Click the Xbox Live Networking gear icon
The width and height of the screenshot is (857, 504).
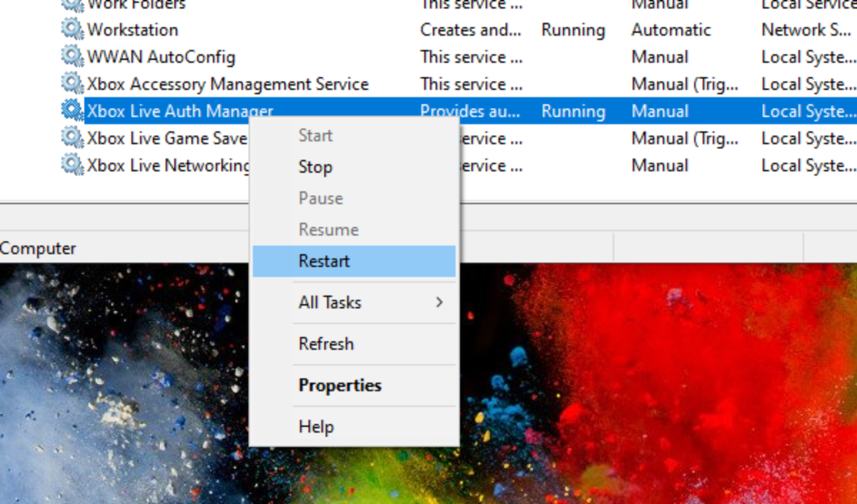coord(71,165)
